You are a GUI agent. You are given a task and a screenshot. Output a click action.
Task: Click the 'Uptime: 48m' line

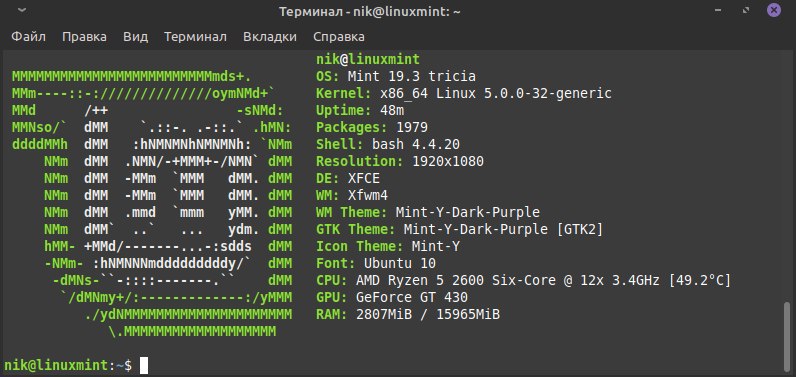(x=359, y=111)
